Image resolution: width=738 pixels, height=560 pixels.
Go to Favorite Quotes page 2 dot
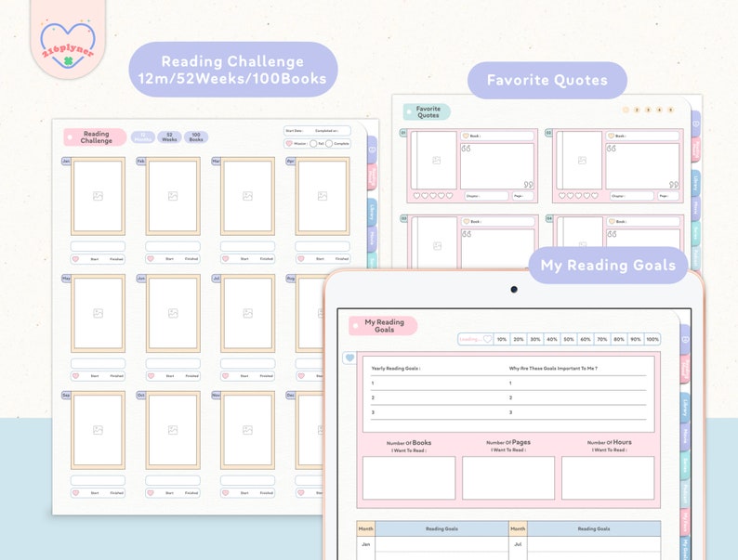(x=637, y=110)
